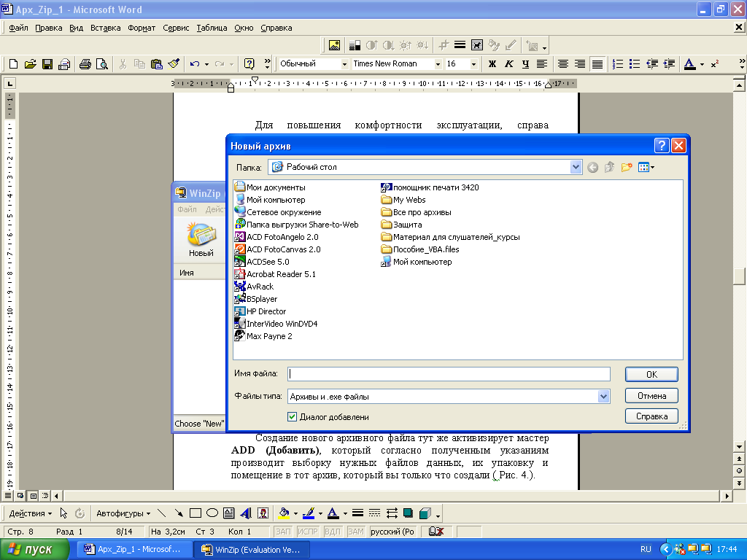Open the Действия drawing menu
747x560 pixels.
31,513
